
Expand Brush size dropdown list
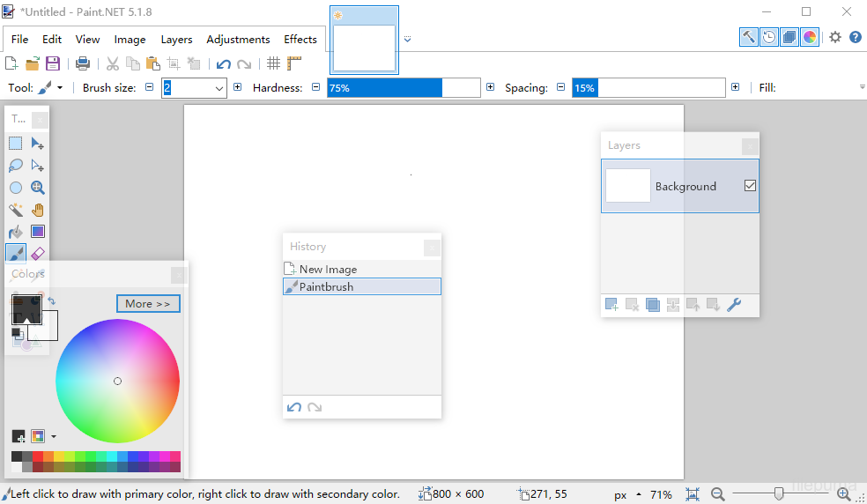[x=219, y=88]
